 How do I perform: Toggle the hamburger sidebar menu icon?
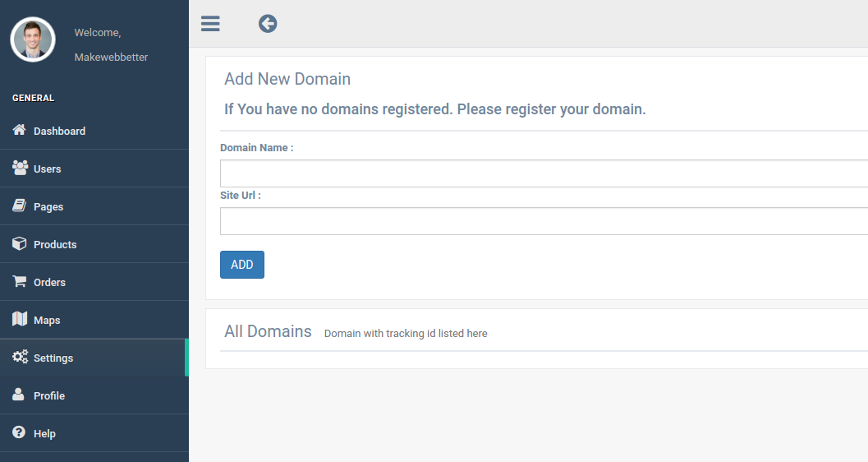point(210,24)
